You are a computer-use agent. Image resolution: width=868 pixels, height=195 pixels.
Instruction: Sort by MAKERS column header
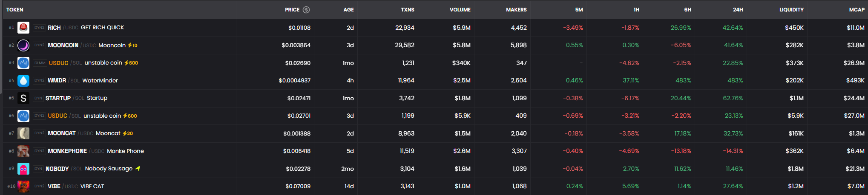click(516, 9)
